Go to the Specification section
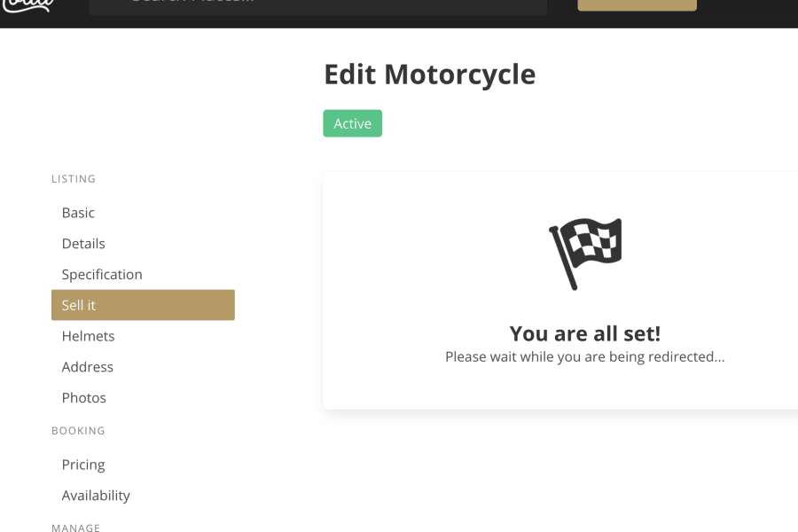798x532 pixels. 102,274
